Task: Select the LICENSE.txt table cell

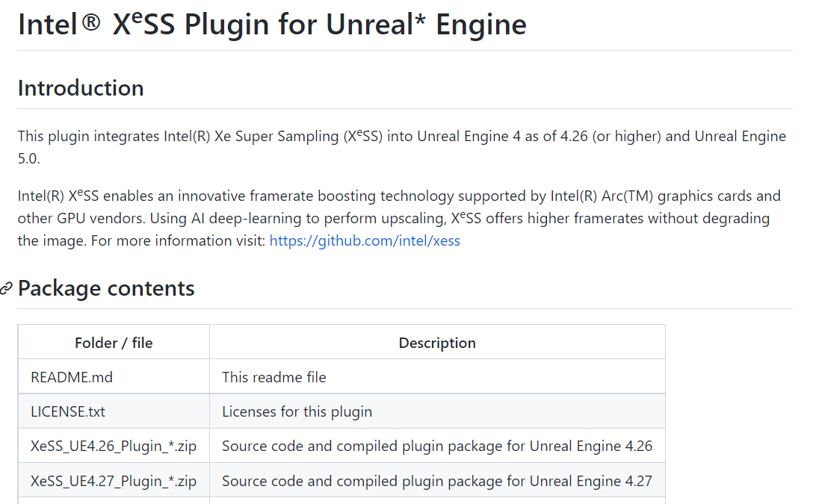Action: coord(114,411)
